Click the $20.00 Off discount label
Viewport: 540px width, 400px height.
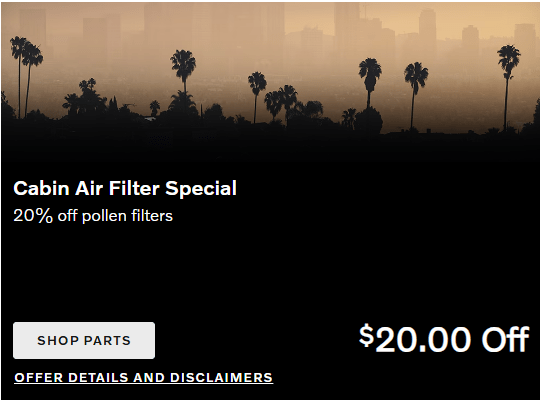point(444,339)
